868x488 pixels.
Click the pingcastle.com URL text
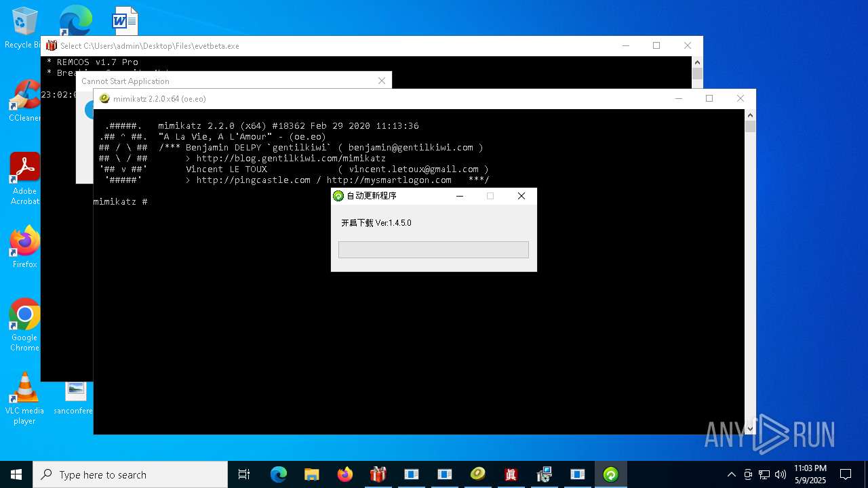(x=254, y=180)
